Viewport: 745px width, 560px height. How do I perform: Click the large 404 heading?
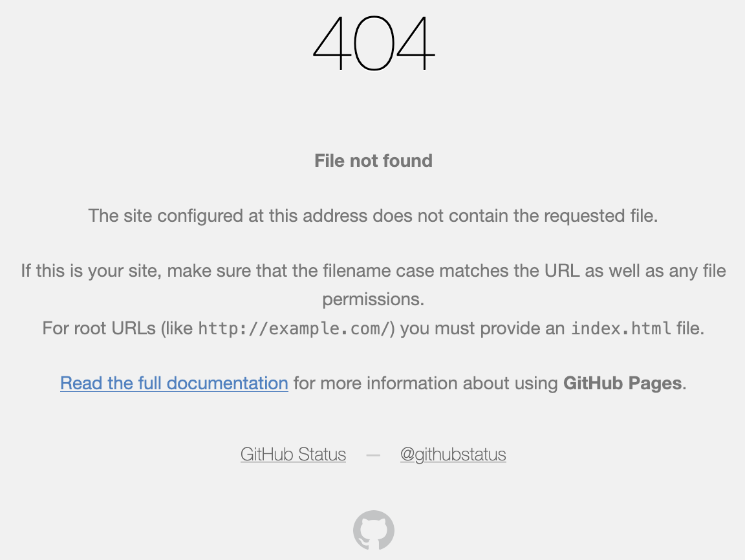click(373, 43)
